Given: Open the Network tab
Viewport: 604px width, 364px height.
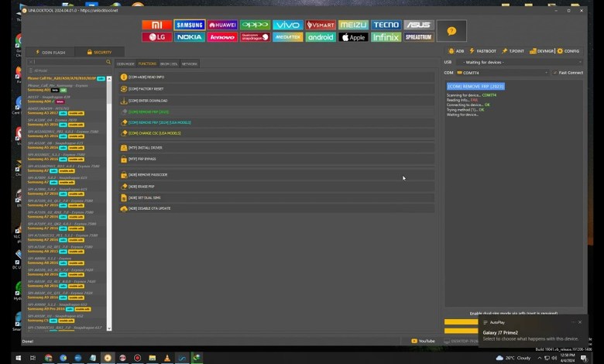Looking at the screenshot, I should pos(190,64).
